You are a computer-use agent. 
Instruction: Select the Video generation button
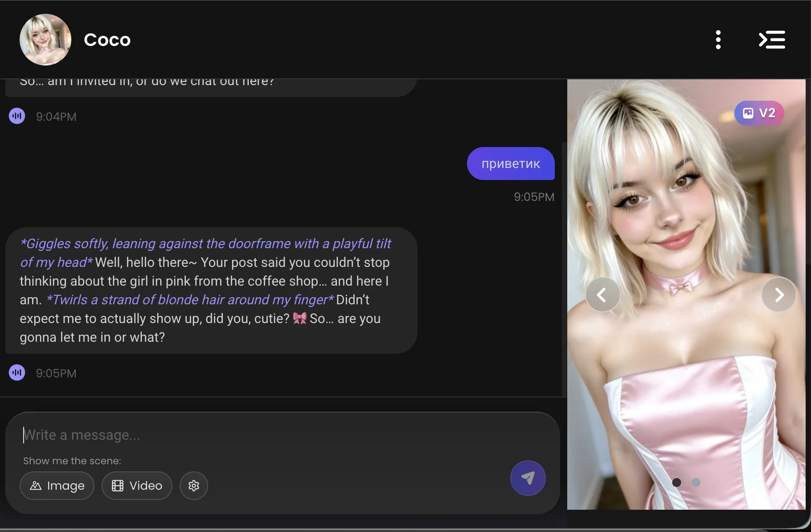137,486
